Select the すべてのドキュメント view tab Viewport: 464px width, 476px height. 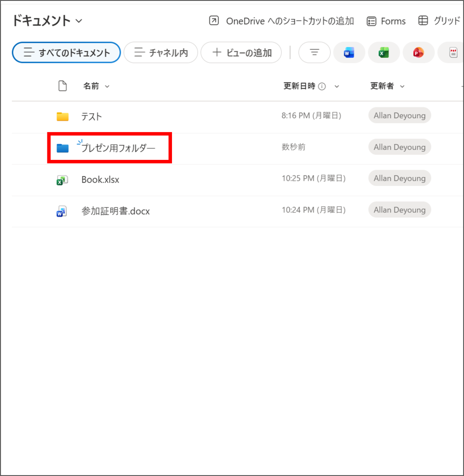point(66,53)
